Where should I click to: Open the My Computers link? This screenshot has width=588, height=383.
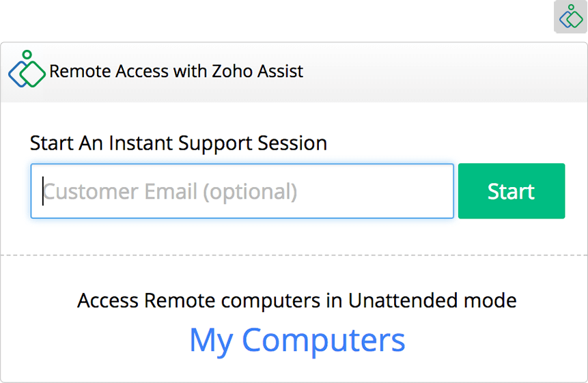coord(297,340)
